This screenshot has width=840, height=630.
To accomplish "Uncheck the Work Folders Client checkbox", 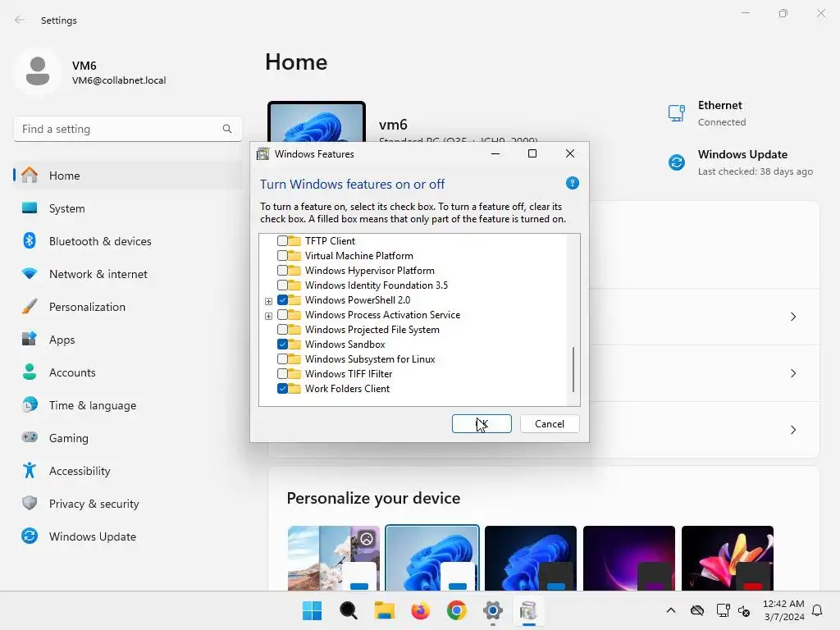I will coord(282,388).
